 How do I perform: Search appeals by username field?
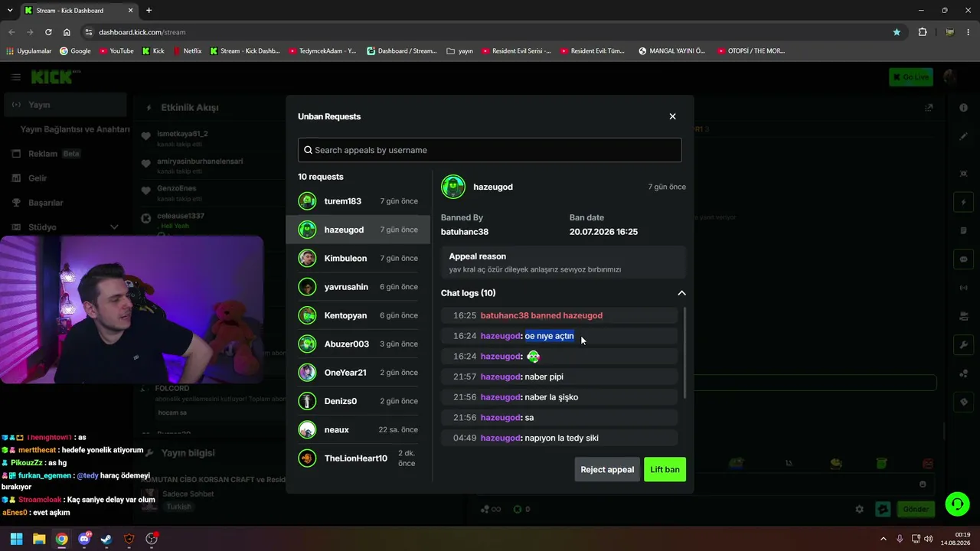point(489,150)
